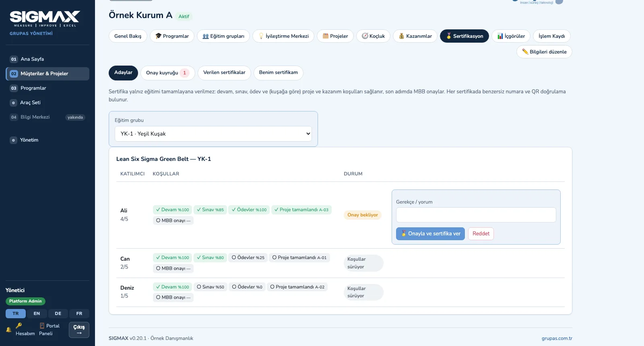Click Can's Ödevler %25 condition chip

click(x=248, y=258)
